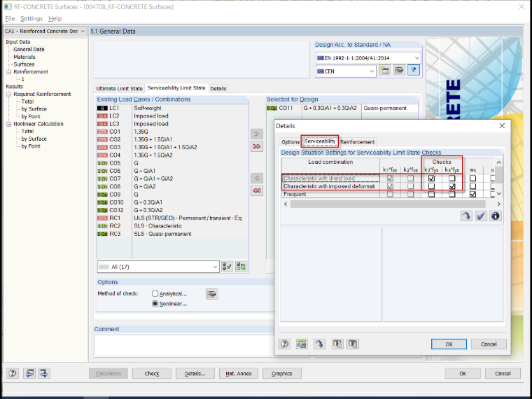This screenshot has width=532, height=399.
Task: Select Surfaces in Input Data tree
Action: click(x=24, y=64)
